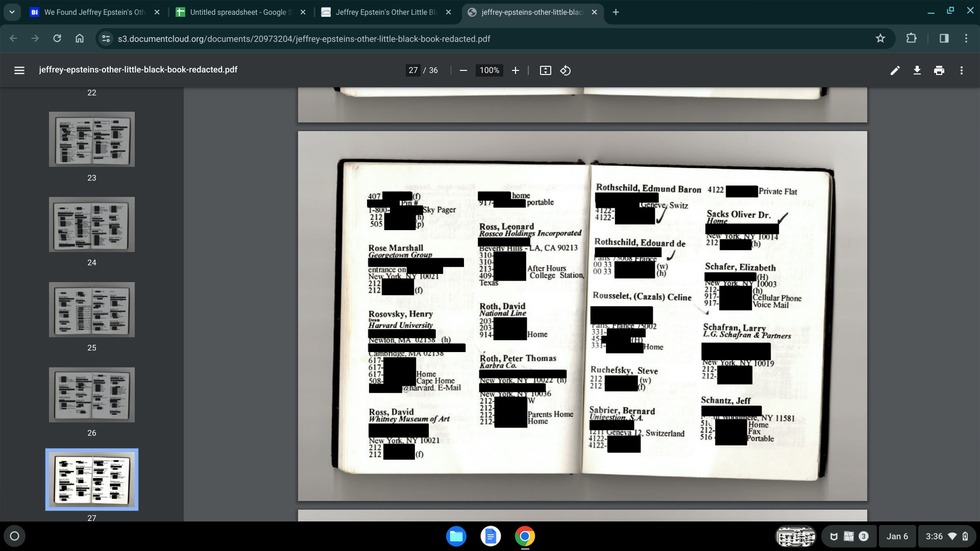This screenshot has width=980, height=551.
Task: Open the PDF viewer more actions menu
Action: [x=961, y=71]
